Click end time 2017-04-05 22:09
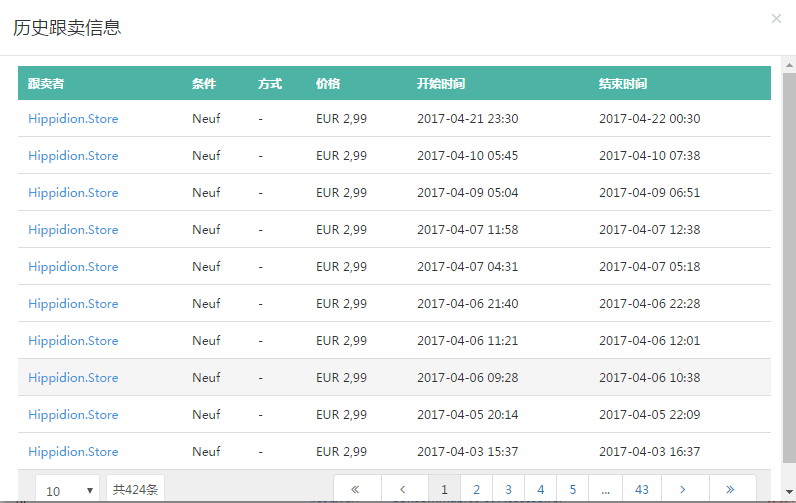 [649, 415]
